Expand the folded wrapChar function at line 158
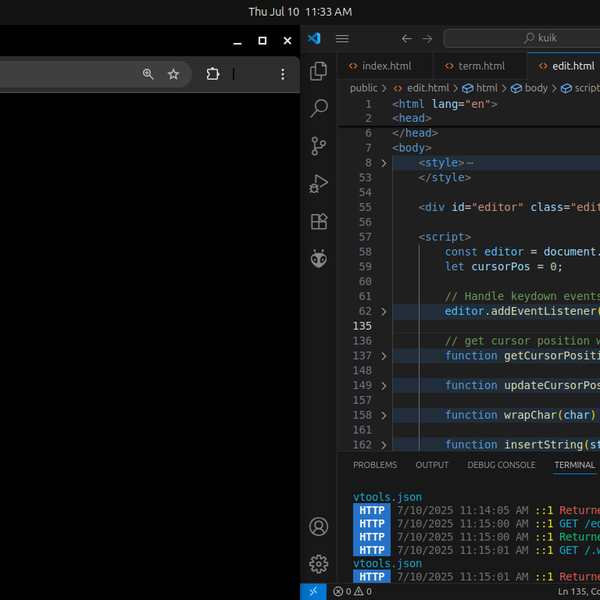600x600 pixels. click(x=383, y=415)
